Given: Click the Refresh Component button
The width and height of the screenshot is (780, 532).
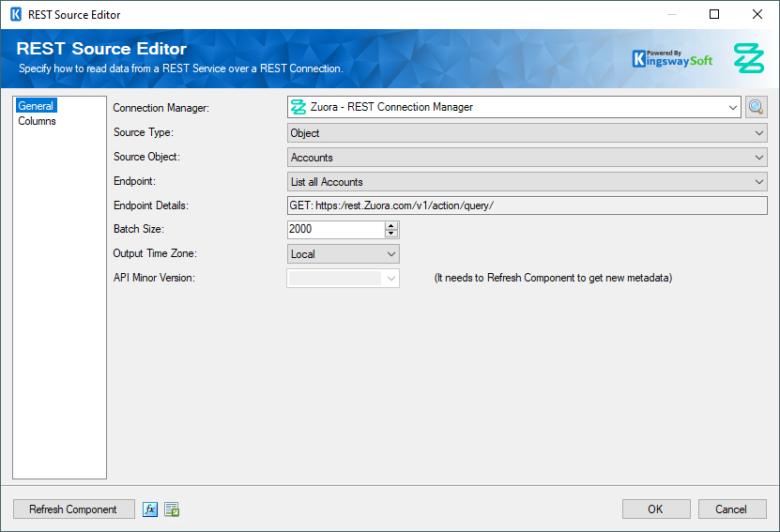Looking at the screenshot, I should click(73, 509).
